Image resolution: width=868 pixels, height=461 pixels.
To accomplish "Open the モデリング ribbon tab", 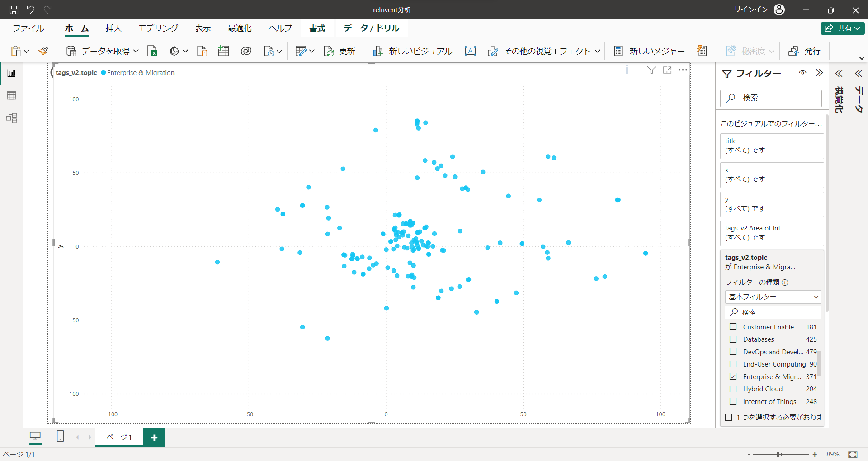I will pos(158,28).
